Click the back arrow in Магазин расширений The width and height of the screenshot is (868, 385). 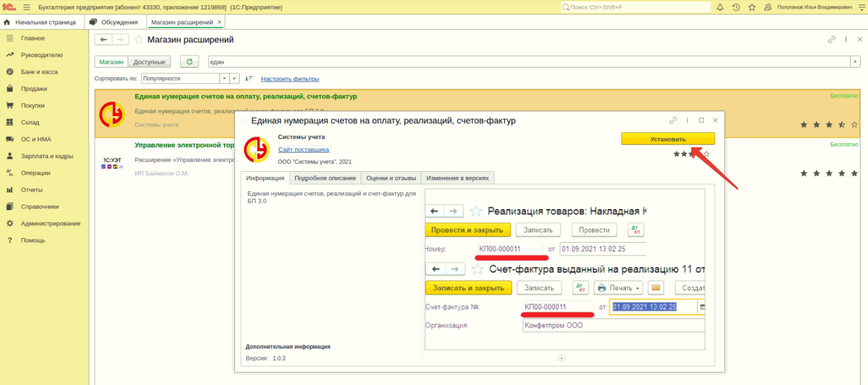[103, 39]
